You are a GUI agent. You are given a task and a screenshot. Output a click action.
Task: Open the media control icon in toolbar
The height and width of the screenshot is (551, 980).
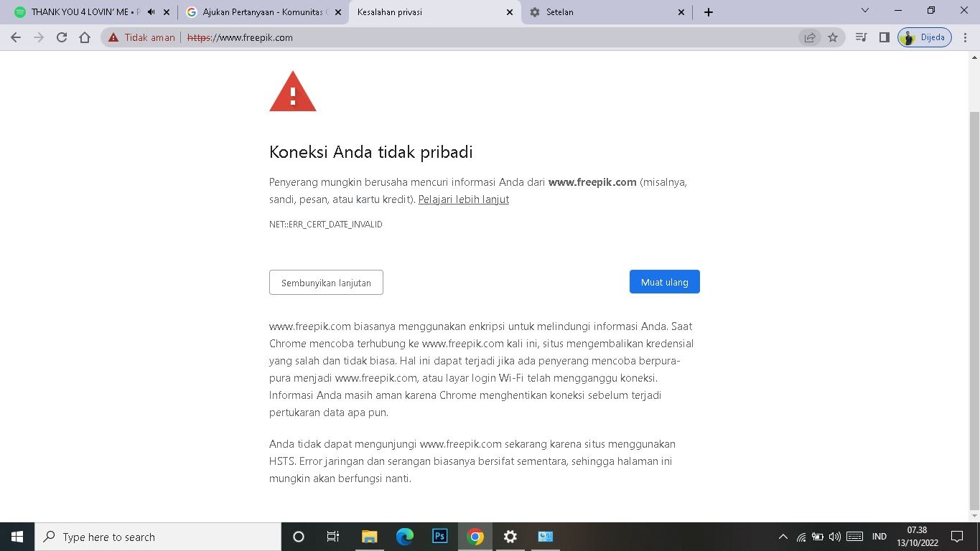[862, 37]
